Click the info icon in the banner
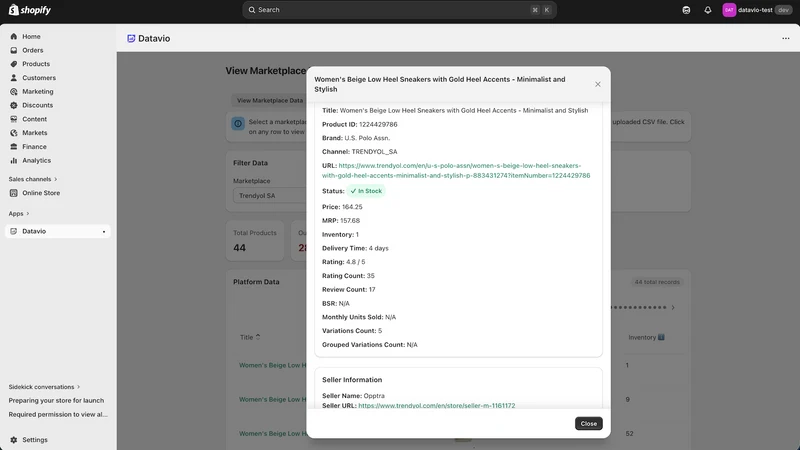This screenshot has height=450, width=800. tap(238, 123)
